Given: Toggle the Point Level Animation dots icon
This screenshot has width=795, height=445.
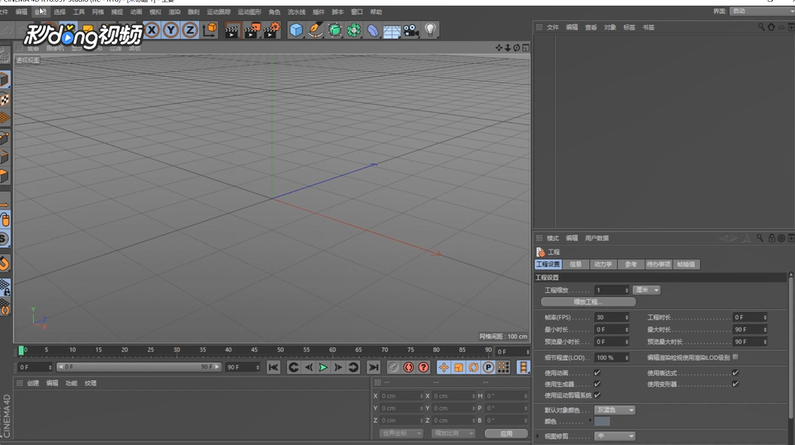Looking at the screenshot, I should click(503, 367).
